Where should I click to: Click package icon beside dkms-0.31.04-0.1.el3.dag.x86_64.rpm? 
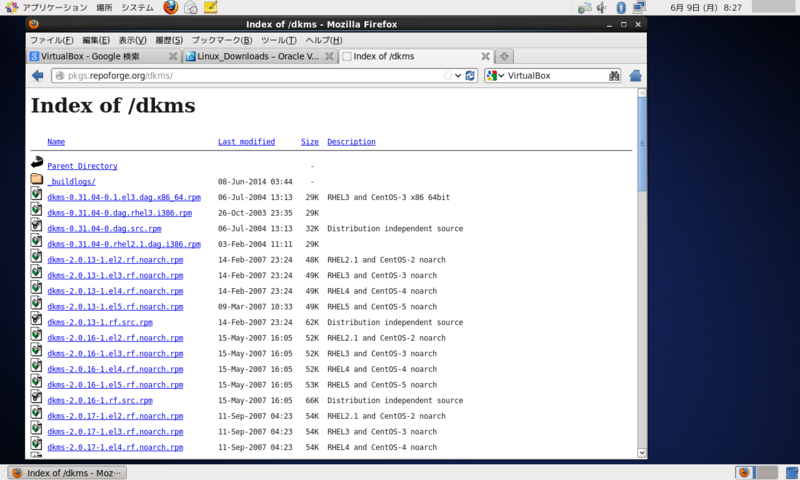click(x=36, y=193)
